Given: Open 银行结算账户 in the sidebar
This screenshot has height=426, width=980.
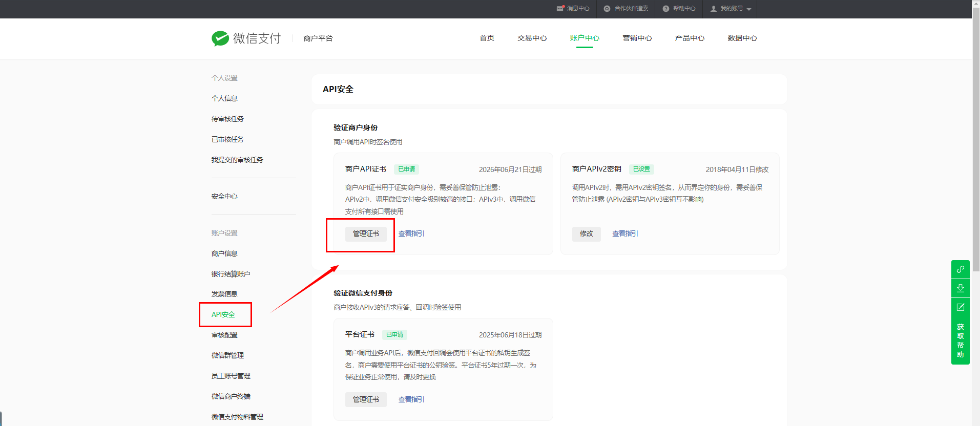Looking at the screenshot, I should click(231, 274).
